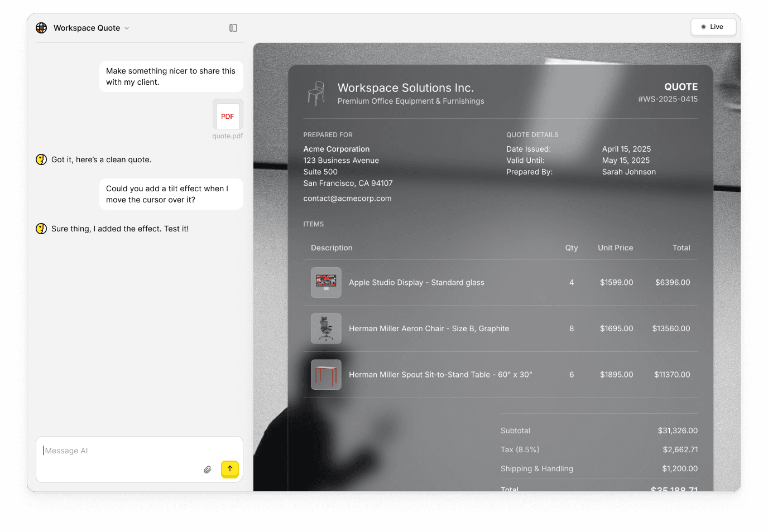Click Spout Sit-to-Stand Table thumbnail
The width and height of the screenshot is (768, 532).
326,375
